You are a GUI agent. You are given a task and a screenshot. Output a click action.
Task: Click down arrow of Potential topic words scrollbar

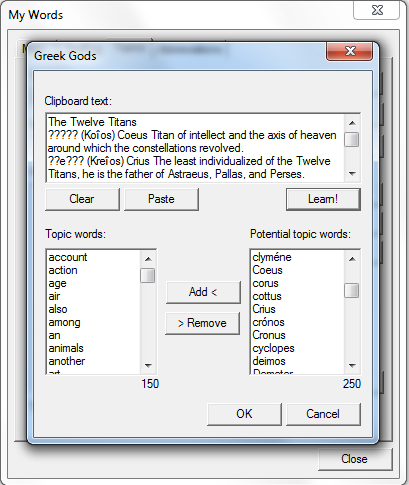pos(352,366)
